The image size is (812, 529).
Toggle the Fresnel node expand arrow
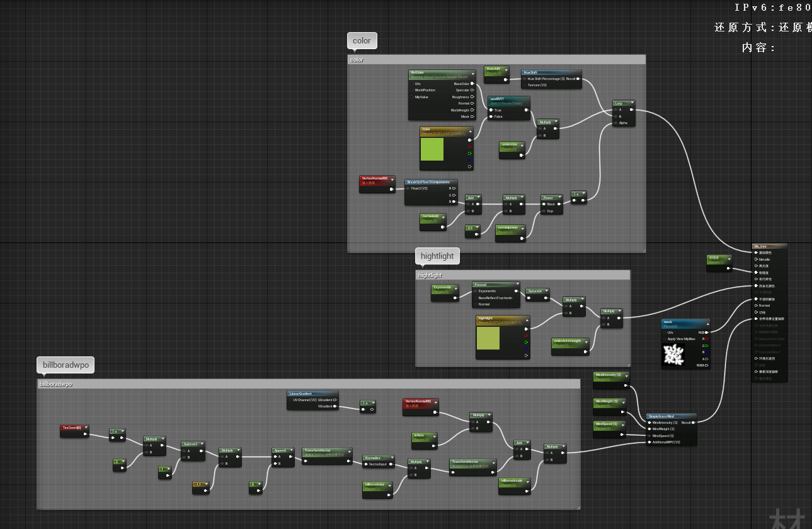click(x=517, y=285)
